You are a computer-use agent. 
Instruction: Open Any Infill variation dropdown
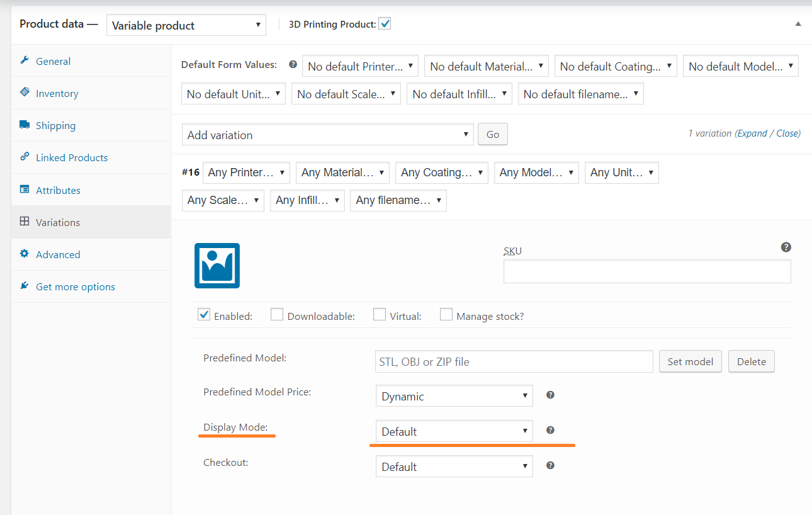point(307,200)
